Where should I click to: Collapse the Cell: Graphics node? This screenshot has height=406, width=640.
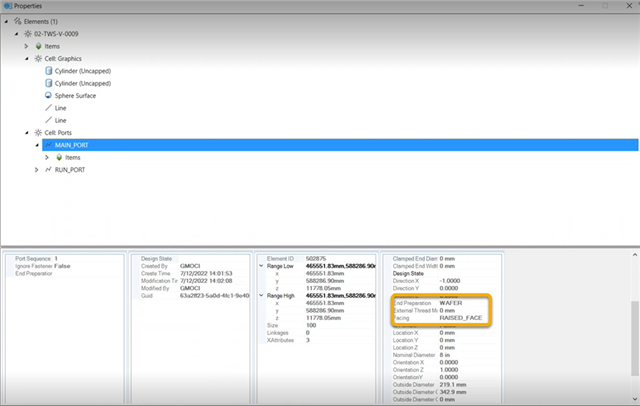pos(27,59)
